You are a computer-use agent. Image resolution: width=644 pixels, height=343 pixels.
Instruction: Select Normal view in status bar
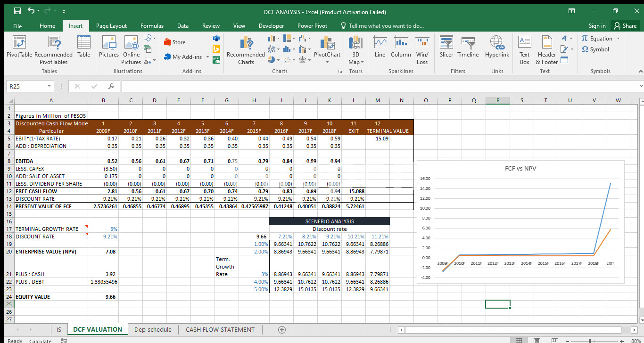click(x=520, y=341)
